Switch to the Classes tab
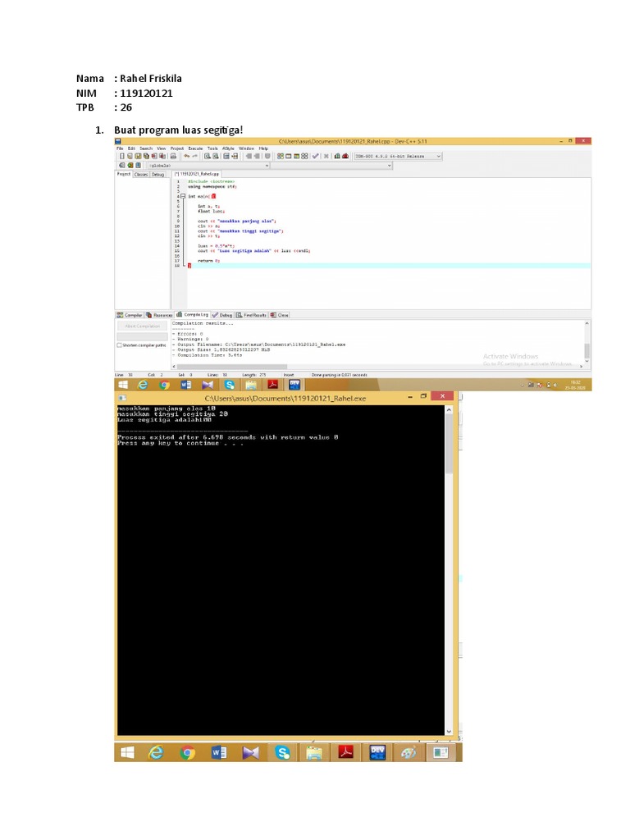The height and width of the screenshot is (840, 630). 141,174
